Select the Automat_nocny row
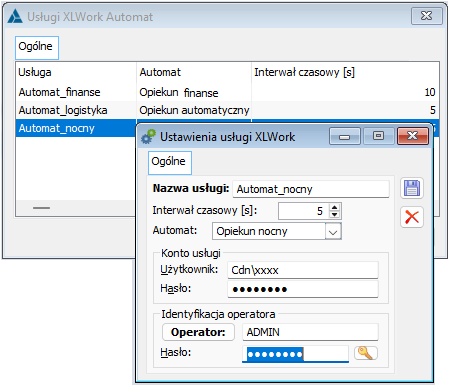Viewport: 450px width, 385px height. point(76,128)
